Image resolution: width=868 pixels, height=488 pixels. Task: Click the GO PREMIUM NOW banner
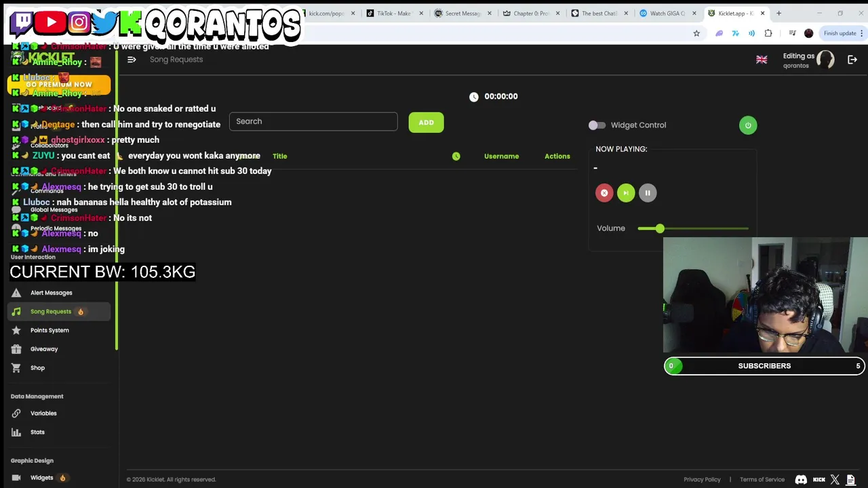(x=59, y=85)
